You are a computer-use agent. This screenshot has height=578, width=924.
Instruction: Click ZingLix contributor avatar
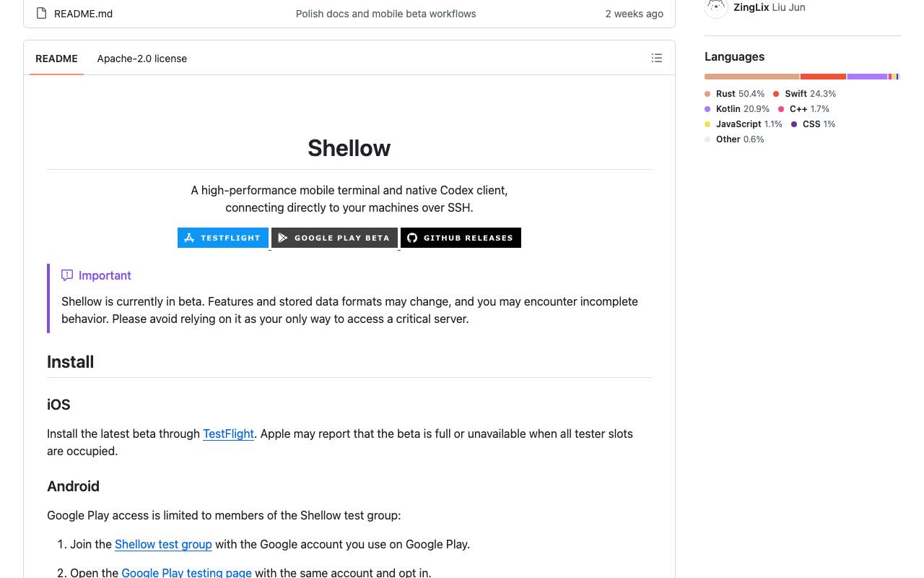point(716,7)
